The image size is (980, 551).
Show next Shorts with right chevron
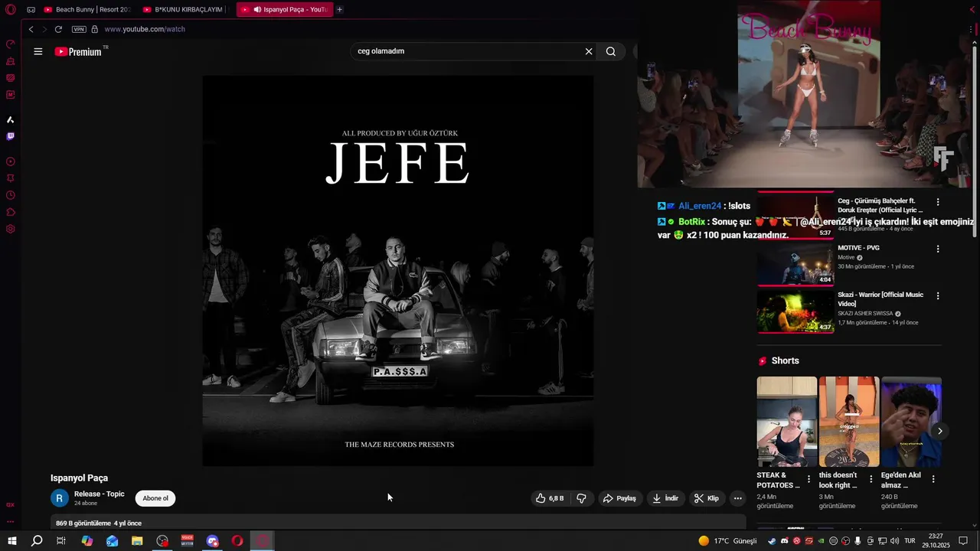pos(939,431)
